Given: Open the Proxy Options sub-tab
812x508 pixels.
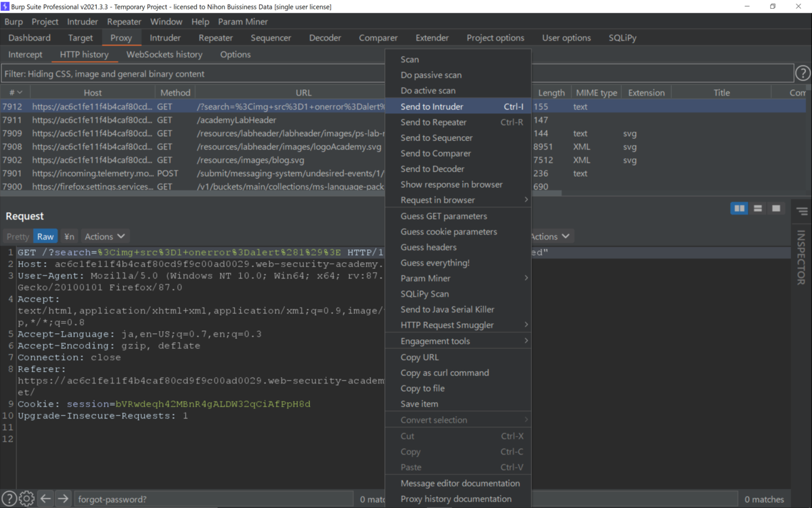Looking at the screenshot, I should [x=235, y=54].
